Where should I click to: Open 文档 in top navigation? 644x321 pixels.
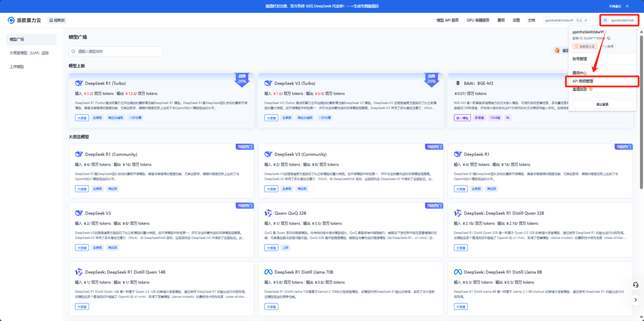pos(531,20)
